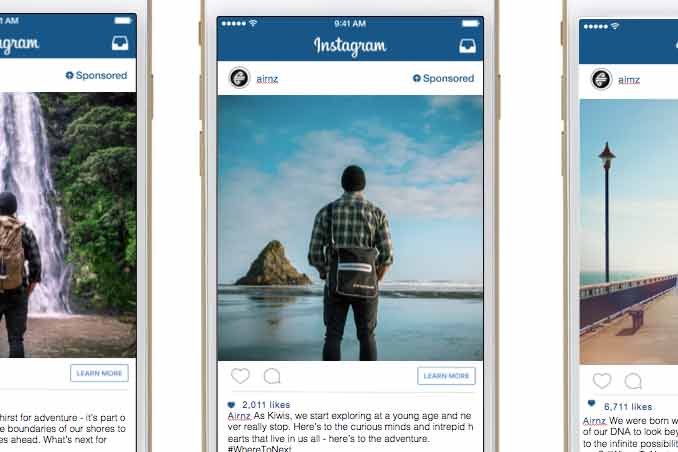The image size is (678, 452).
Task: Open the beach photo of man in plaid
Action: [350, 228]
